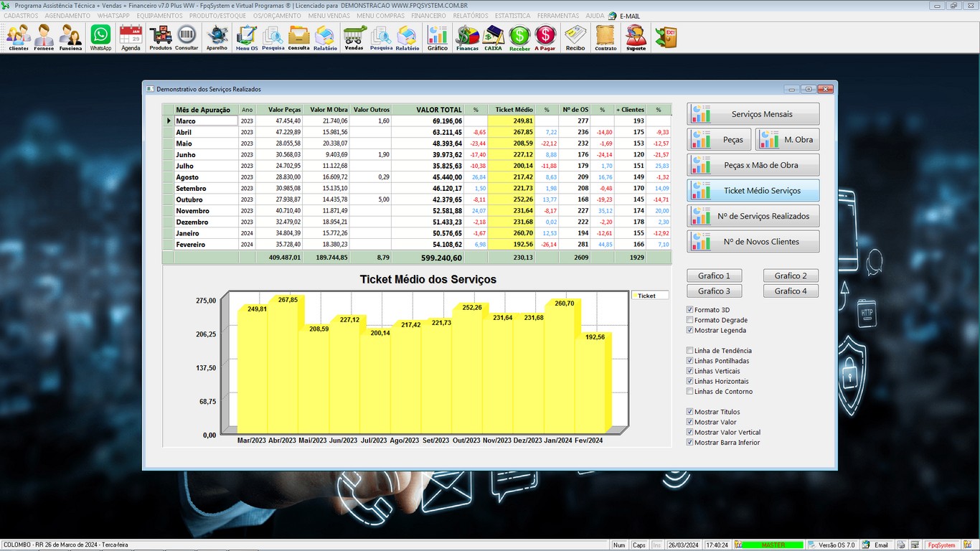Viewport: 980px width, 551px height.
Task: Disable the Formato 3D checkbox
Action: [690, 310]
